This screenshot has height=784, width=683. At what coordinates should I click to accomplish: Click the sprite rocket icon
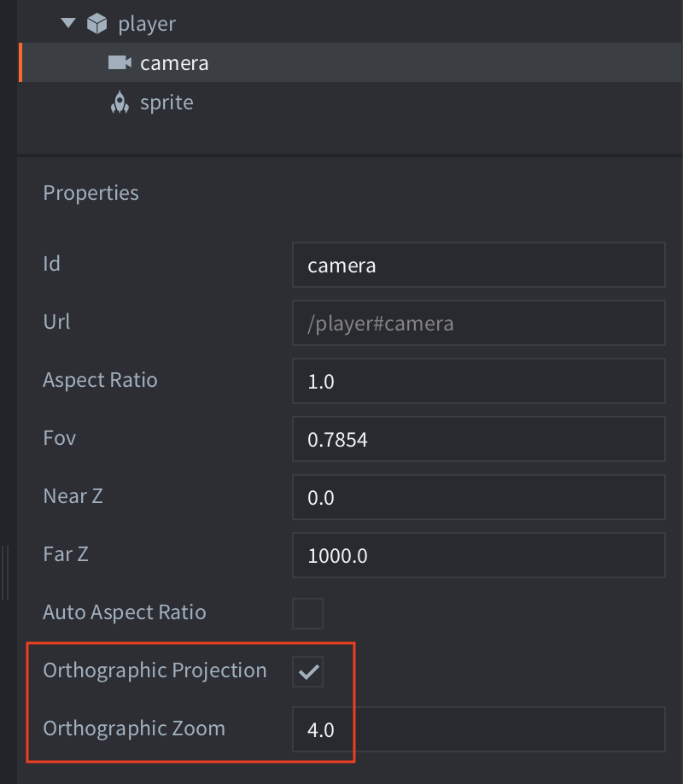pos(119,103)
